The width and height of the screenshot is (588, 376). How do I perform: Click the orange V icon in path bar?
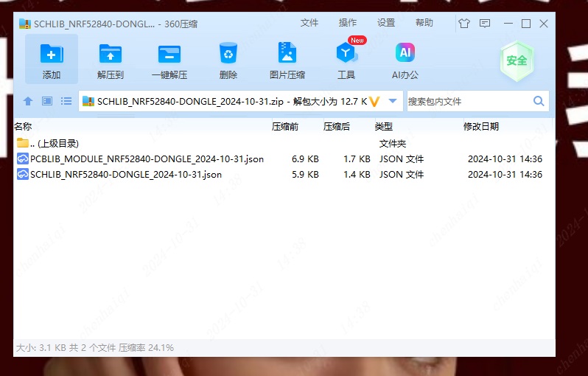pyautogui.click(x=374, y=101)
